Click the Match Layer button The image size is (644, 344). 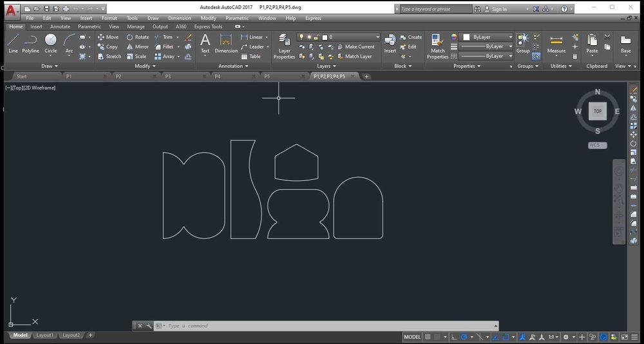[x=354, y=56]
